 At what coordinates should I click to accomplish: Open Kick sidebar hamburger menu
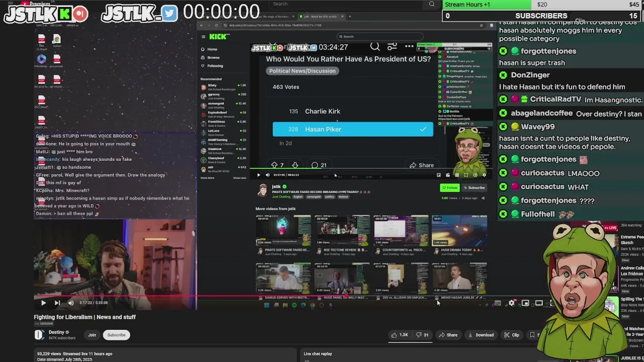[203, 37]
